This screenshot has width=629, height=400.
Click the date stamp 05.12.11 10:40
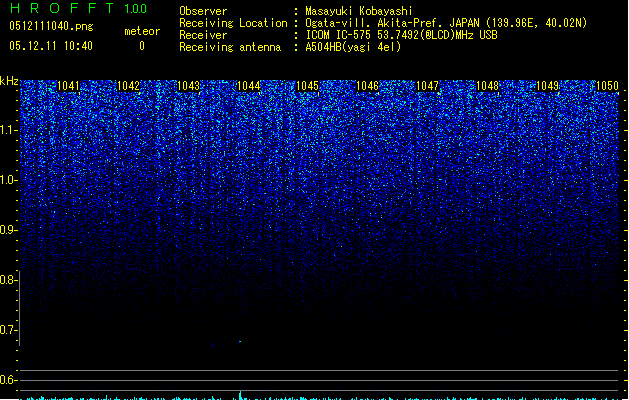click(51, 46)
